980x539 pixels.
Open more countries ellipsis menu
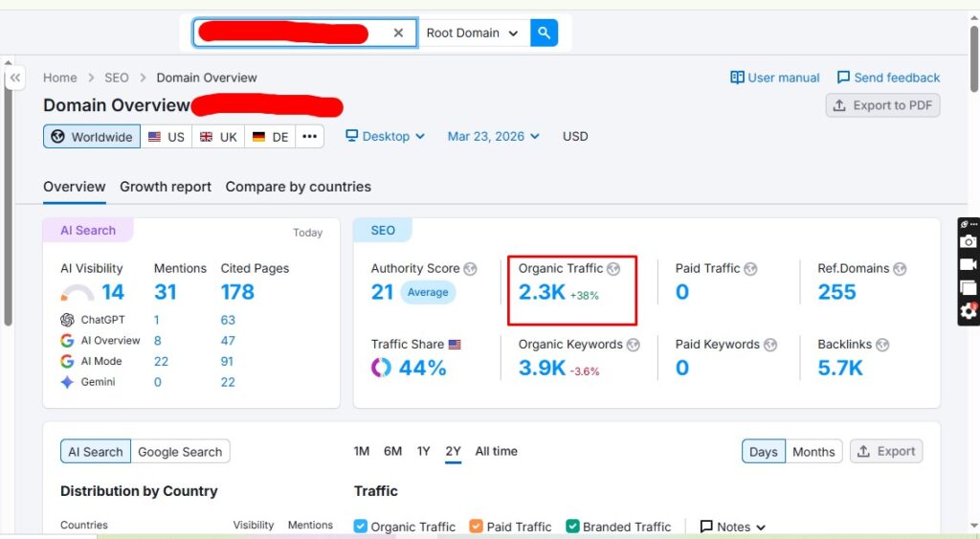pos(309,136)
